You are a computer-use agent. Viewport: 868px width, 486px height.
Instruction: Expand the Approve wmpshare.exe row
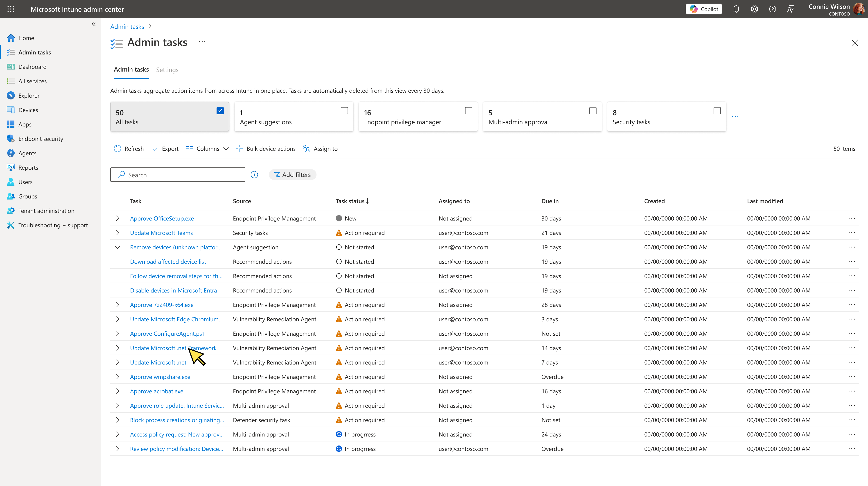point(117,377)
